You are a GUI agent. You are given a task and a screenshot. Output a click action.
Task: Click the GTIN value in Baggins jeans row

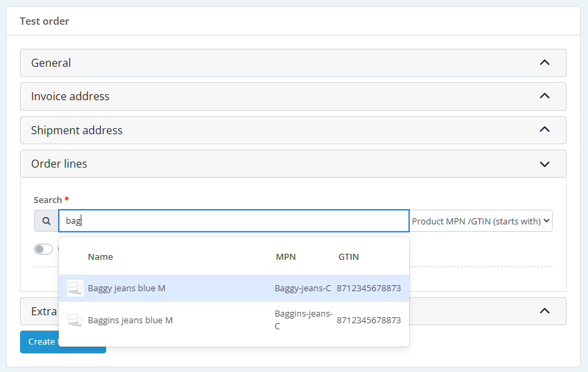pos(368,320)
